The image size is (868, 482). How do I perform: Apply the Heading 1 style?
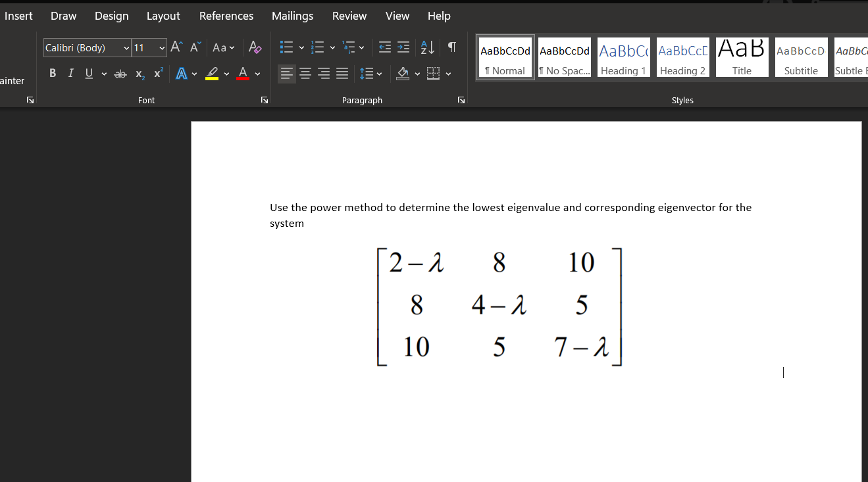point(623,57)
